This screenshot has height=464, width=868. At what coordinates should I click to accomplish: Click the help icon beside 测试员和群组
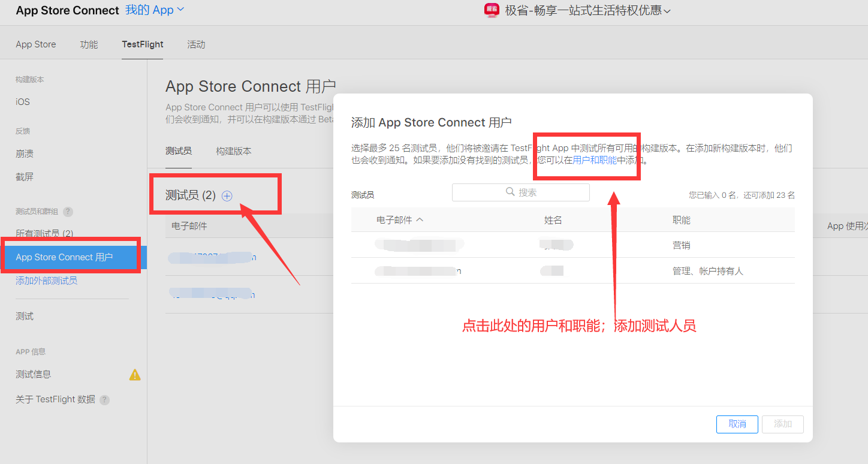pyautogui.click(x=68, y=212)
